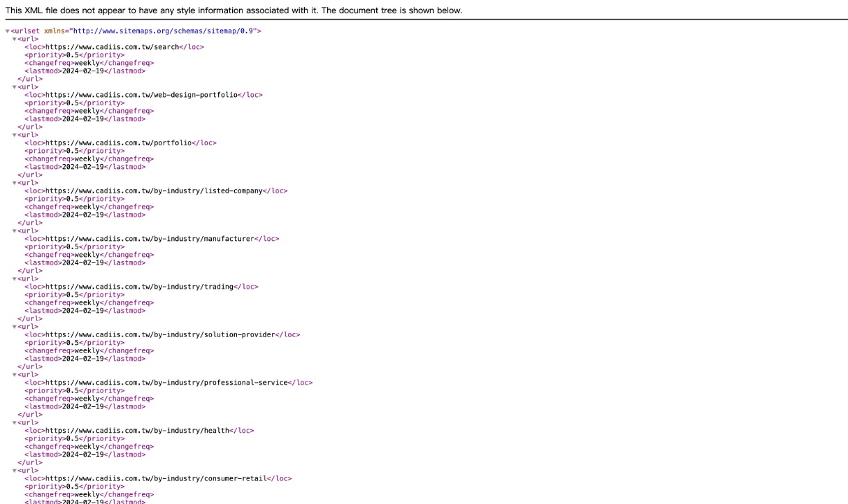The width and height of the screenshot is (848, 504).
Task: Click changefreq weekly under solution-provider entry
Action: tap(87, 351)
